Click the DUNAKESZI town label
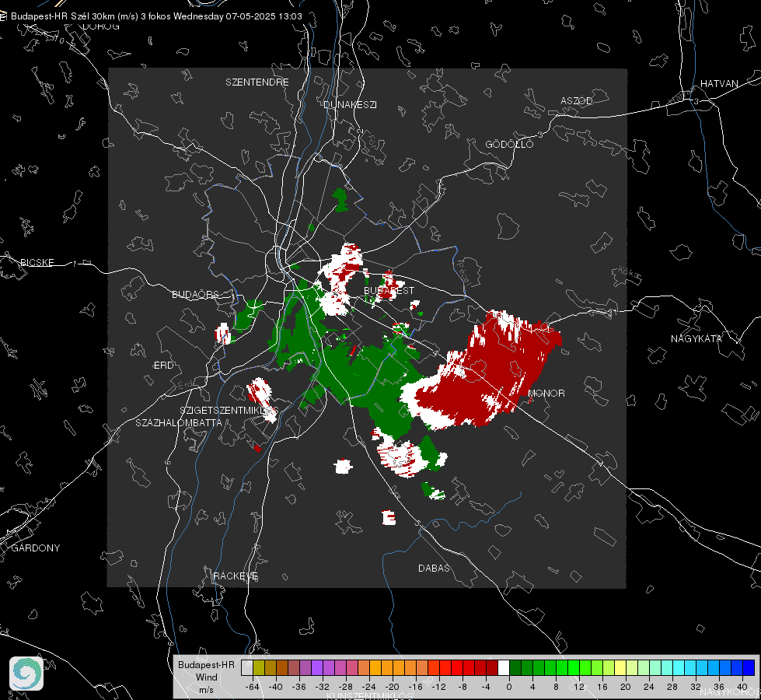Image resolution: width=761 pixels, height=700 pixels. click(x=350, y=104)
